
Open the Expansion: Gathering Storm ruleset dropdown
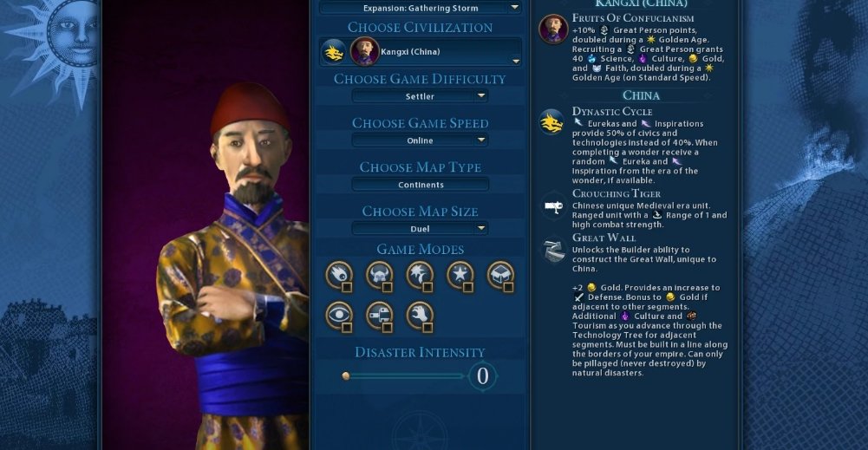pos(421,8)
